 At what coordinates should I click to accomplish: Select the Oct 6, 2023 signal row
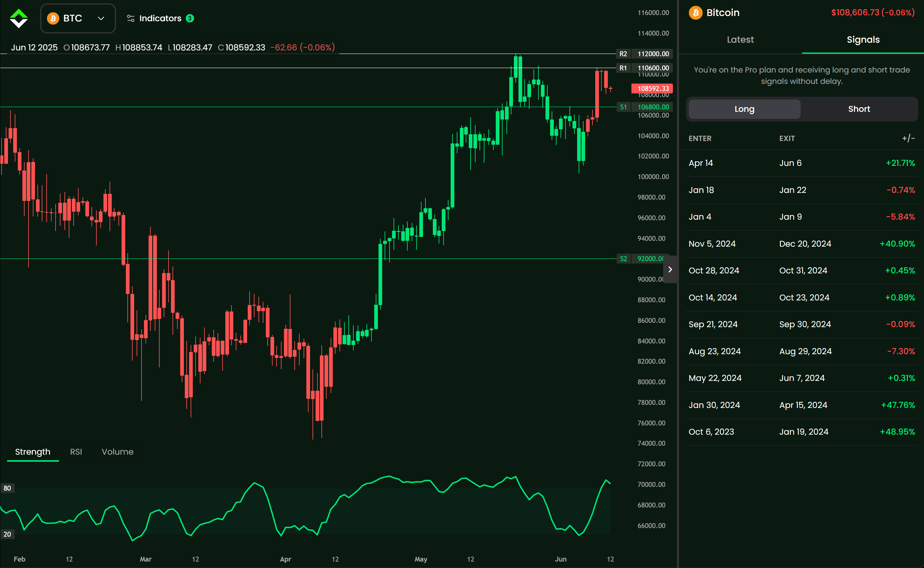(802, 432)
